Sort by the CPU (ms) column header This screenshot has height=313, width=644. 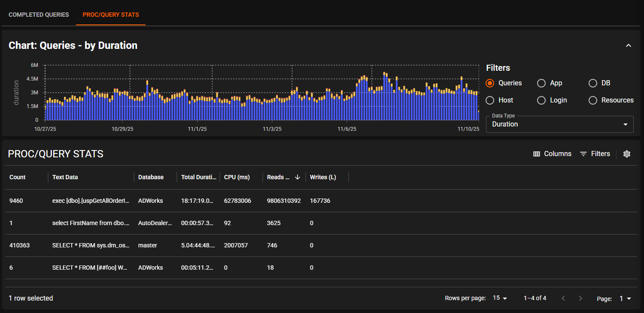[x=237, y=178]
